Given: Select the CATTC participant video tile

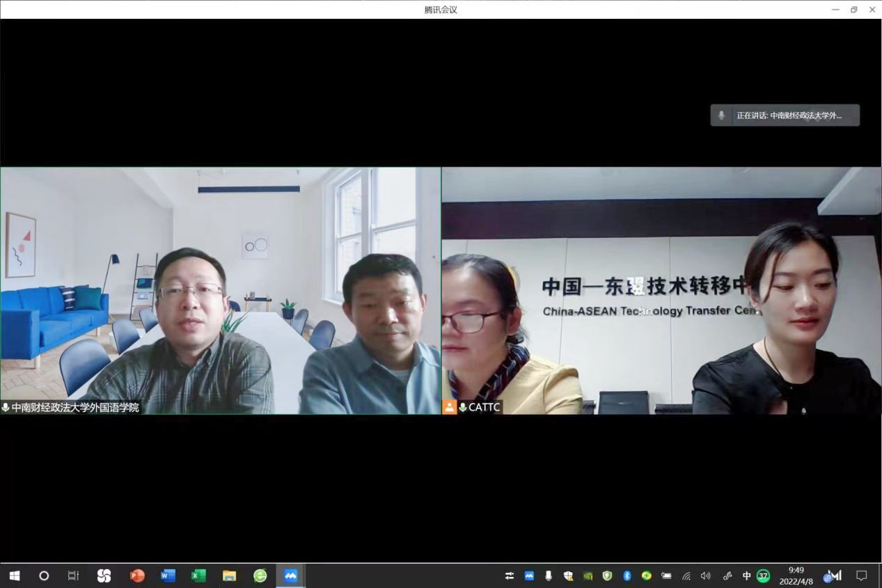Looking at the screenshot, I should tap(662, 291).
